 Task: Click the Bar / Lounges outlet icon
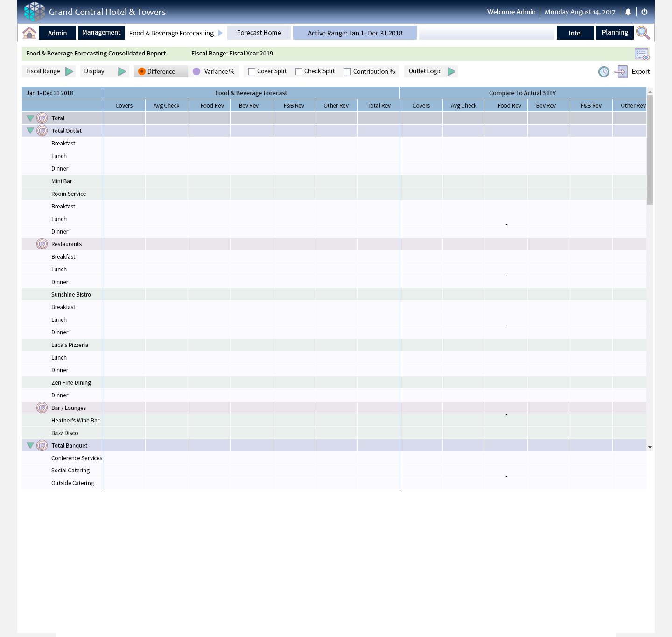pyautogui.click(x=42, y=408)
